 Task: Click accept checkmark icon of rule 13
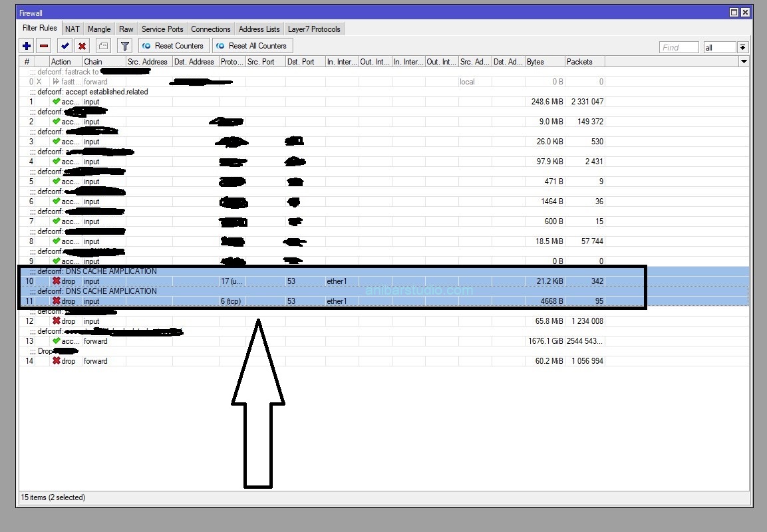(x=57, y=340)
